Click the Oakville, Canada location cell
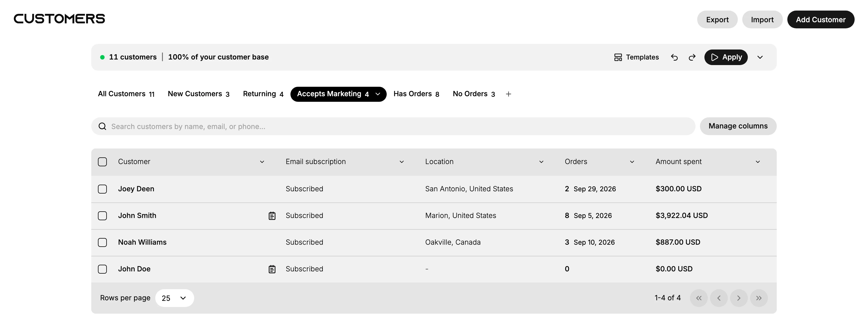The height and width of the screenshot is (327, 868). click(453, 242)
